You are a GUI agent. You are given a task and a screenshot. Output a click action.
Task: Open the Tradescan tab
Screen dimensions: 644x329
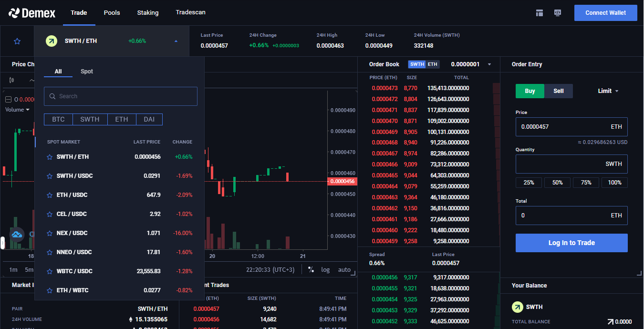click(x=191, y=12)
